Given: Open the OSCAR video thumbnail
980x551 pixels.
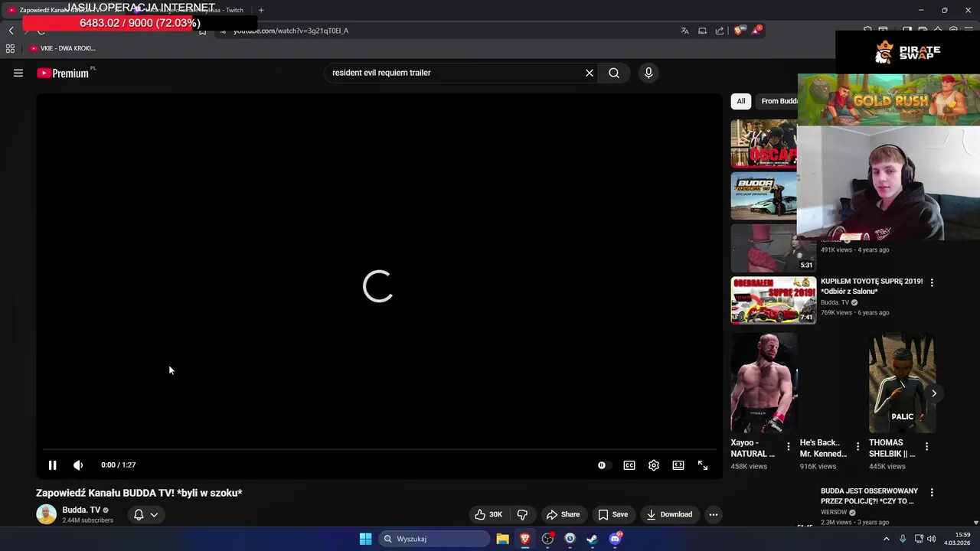Looking at the screenshot, I should point(763,143).
